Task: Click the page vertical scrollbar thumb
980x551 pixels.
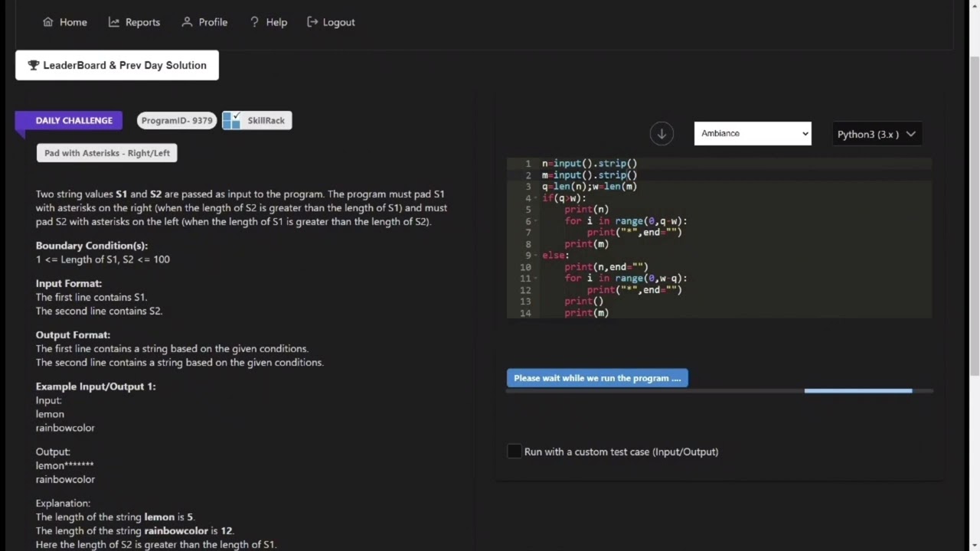Action: 974,215
